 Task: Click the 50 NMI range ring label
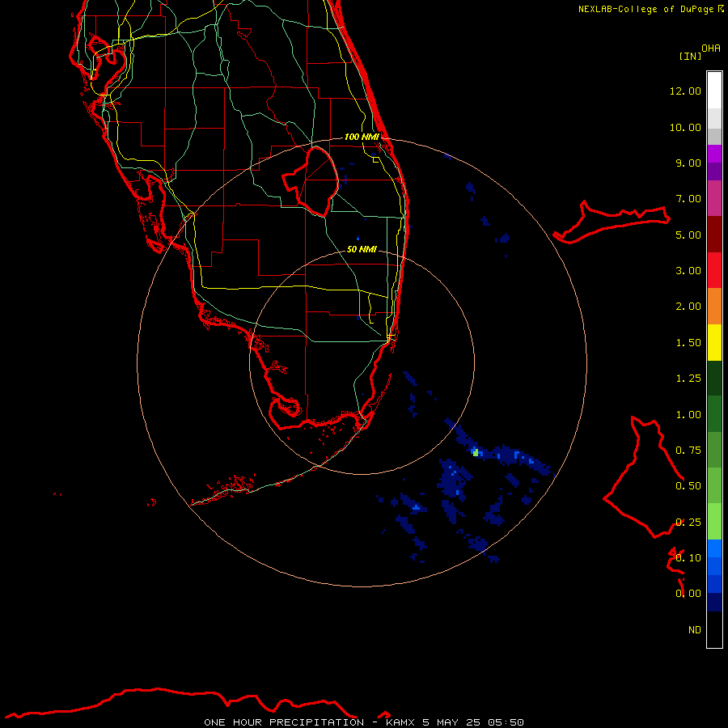(362, 249)
